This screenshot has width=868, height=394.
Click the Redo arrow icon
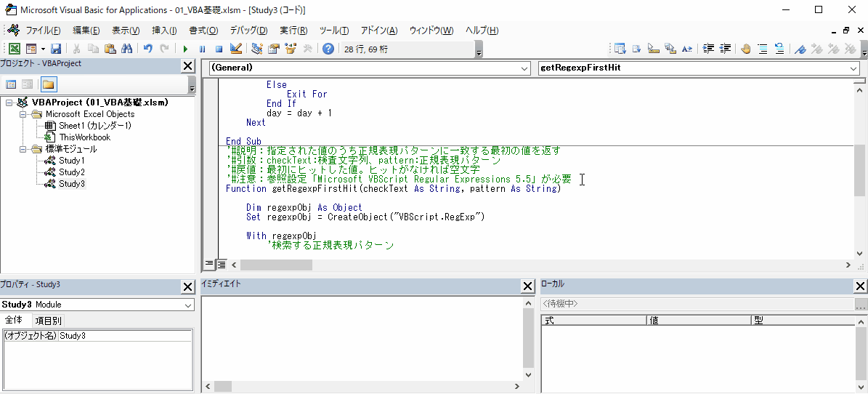[x=164, y=49]
